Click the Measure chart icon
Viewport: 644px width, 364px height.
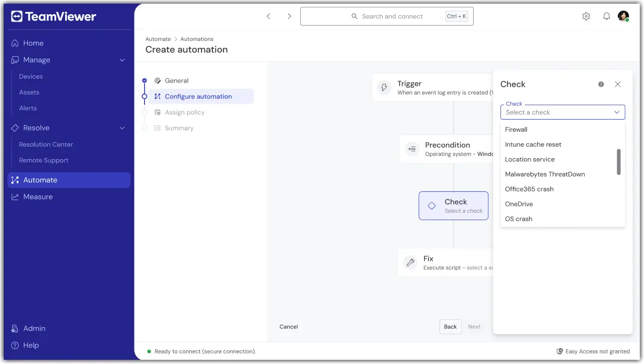[x=15, y=197]
